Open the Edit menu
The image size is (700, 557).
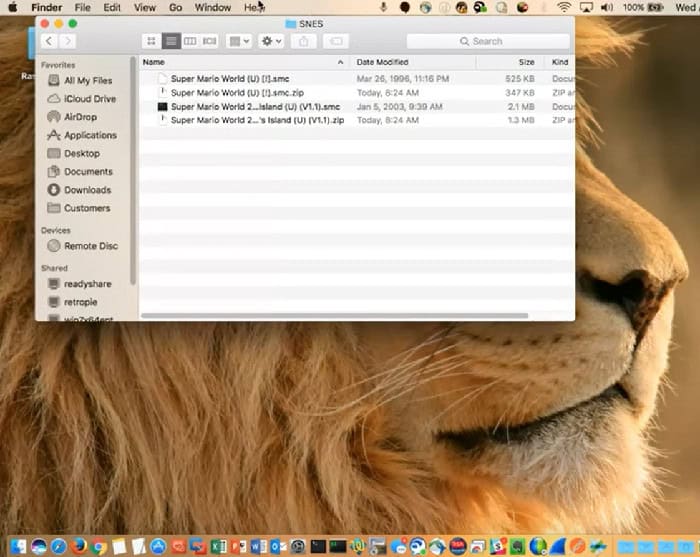112,7
